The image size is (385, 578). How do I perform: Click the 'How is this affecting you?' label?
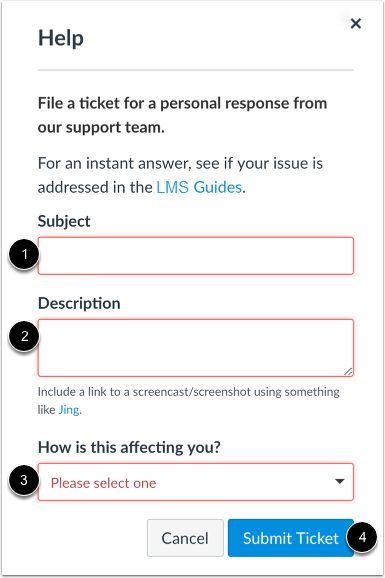(129, 448)
